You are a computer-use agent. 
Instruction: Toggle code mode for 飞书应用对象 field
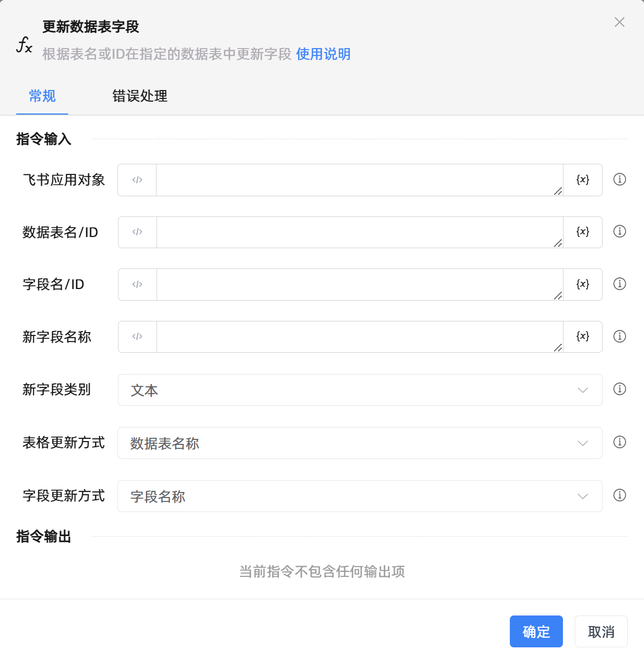[137, 179]
